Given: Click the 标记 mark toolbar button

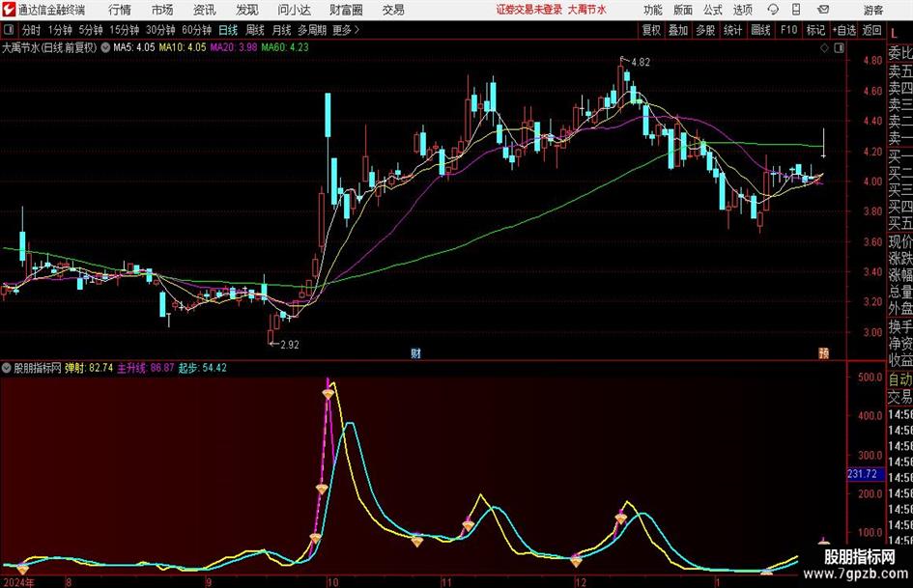Looking at the screenshot, I should pos(815,30).
